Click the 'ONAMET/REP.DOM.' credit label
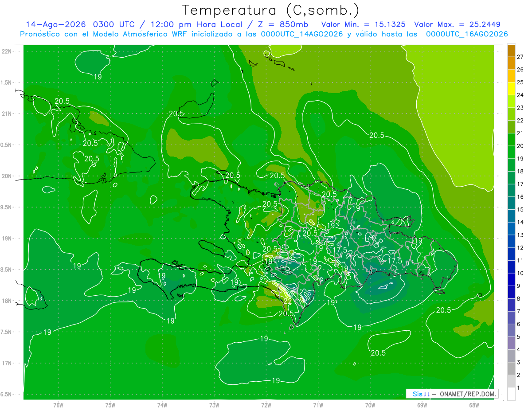 (x=467, y=394)
